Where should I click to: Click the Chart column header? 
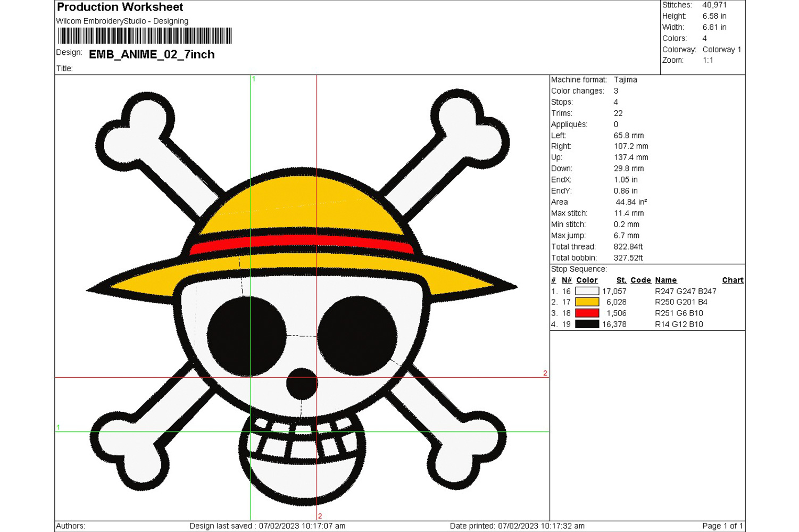(733, 280)
